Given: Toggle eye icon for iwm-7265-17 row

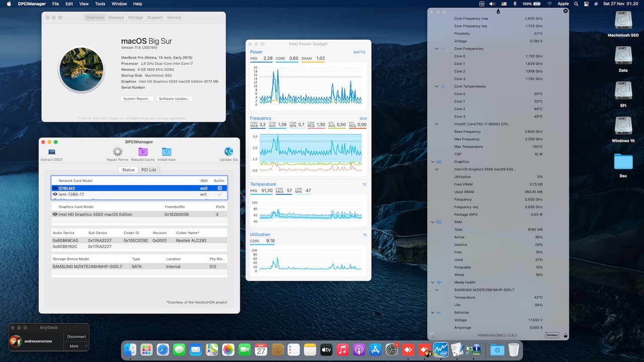Looking at the screenshot, I should pyautogui.click(x=55, y=194).
